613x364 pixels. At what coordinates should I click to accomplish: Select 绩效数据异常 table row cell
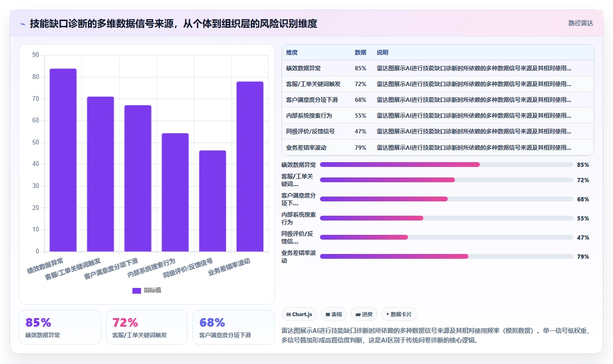point(304,68)
